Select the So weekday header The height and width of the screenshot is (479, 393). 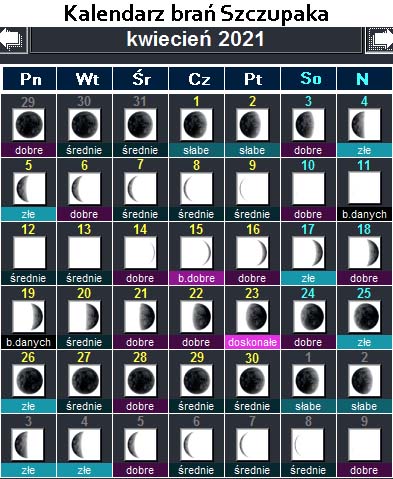(x=308, y=79)
